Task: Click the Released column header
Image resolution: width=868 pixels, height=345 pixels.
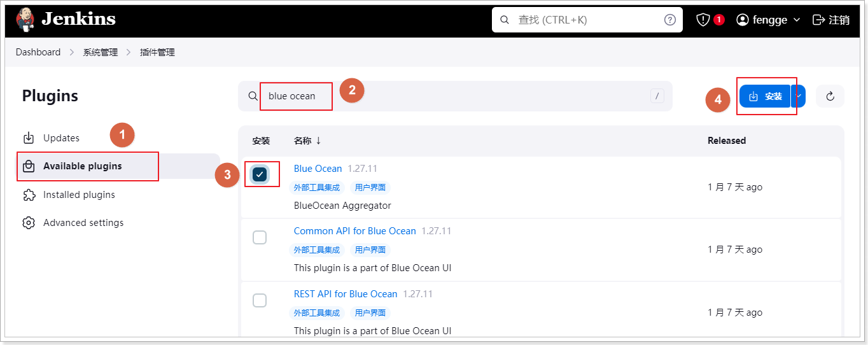Action: (x=727, y=141)
